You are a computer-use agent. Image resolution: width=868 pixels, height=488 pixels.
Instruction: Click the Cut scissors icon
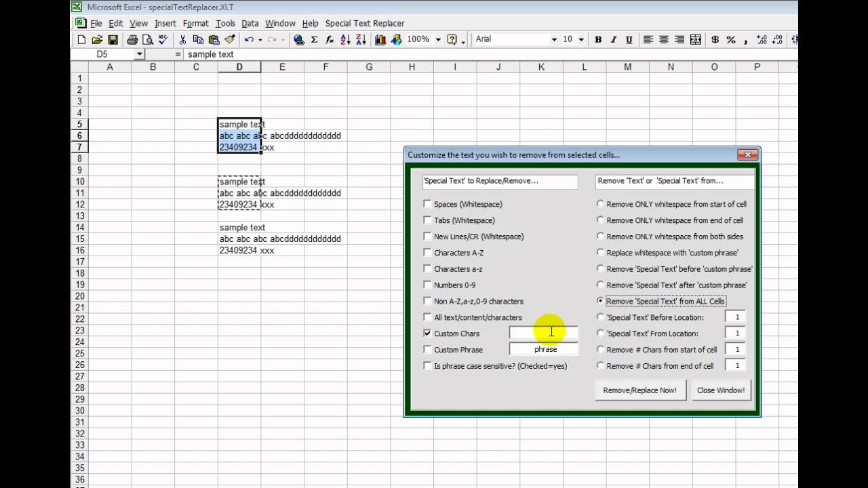point(182,40)
